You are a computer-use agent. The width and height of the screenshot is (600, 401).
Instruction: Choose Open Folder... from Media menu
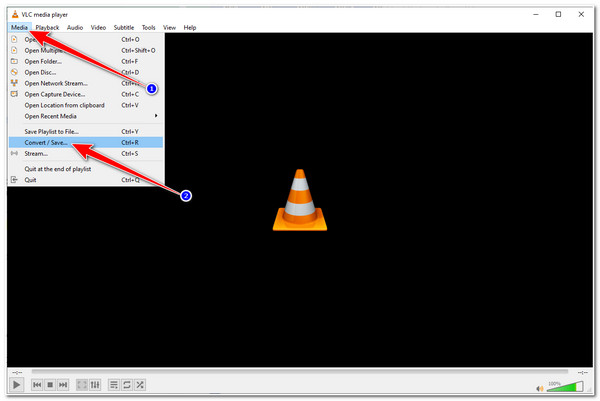pos(86,61)
